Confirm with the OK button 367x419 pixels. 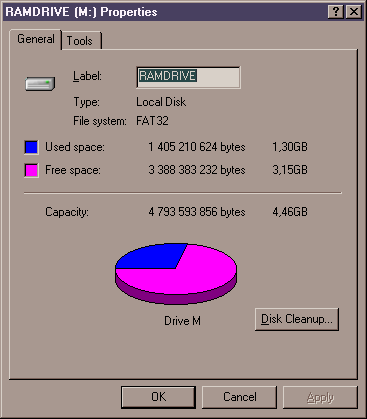coord(158,397)
